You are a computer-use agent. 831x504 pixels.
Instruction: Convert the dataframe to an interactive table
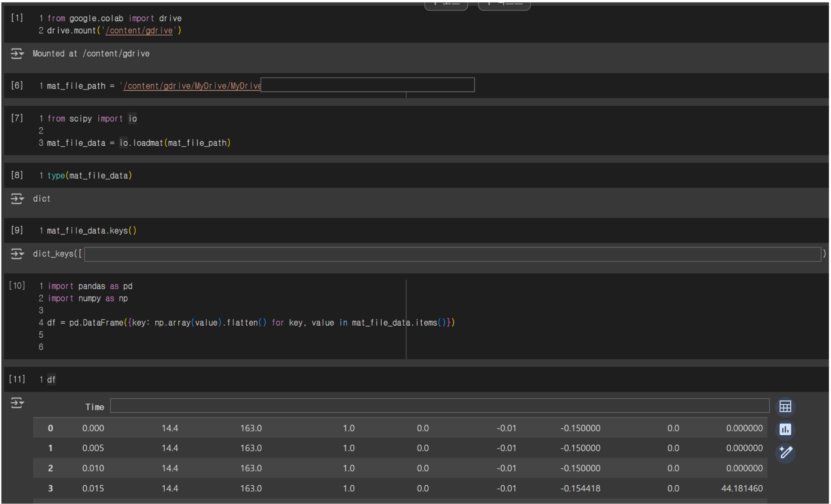click(785, 406)
